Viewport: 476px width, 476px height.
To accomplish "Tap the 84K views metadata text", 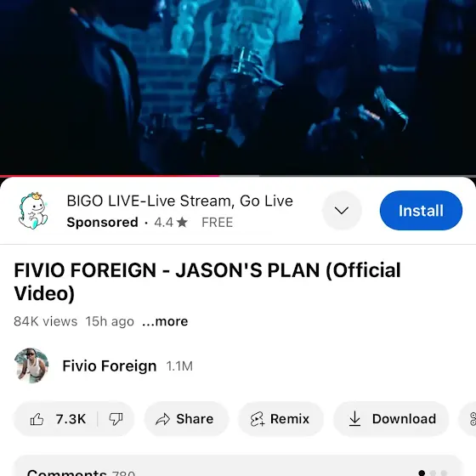I will pyautogui.click(x=46, y=321).
